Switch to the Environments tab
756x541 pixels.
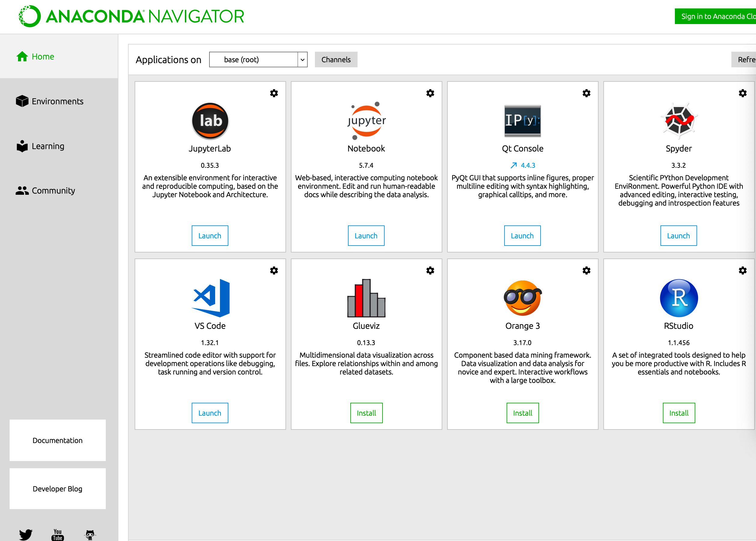coord(50,101)
